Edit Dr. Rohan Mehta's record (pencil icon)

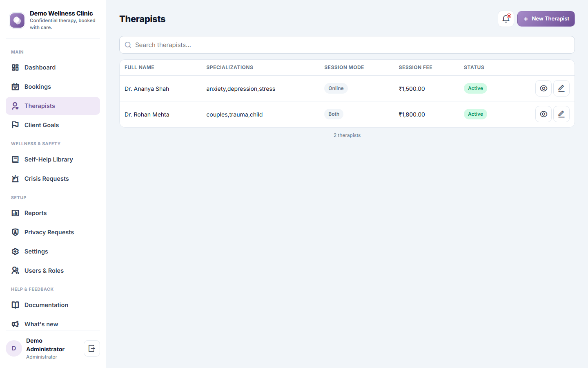[x=561, y=114]
